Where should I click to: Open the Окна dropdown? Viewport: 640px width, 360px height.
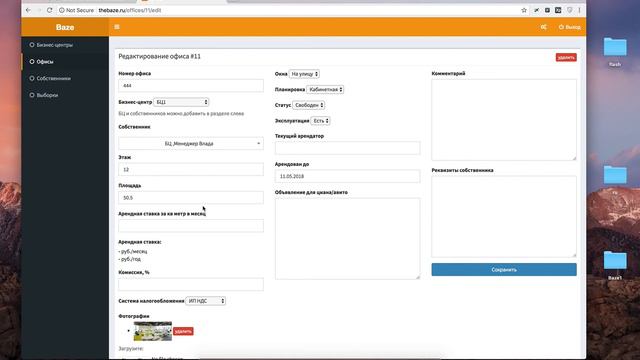coord(304,74)
